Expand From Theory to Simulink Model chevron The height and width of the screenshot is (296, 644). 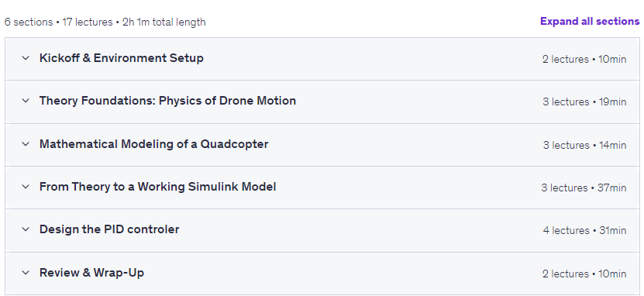(26, 187)
